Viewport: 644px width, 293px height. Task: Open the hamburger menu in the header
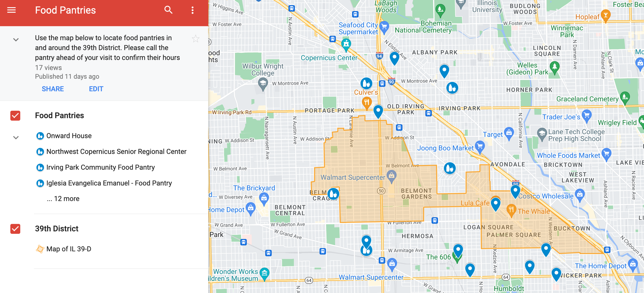coord(11,10)
